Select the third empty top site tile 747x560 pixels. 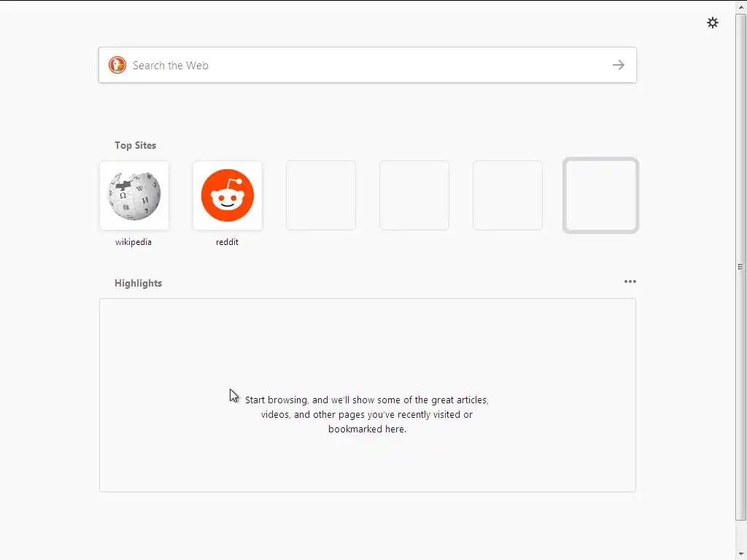click(321, 195)
